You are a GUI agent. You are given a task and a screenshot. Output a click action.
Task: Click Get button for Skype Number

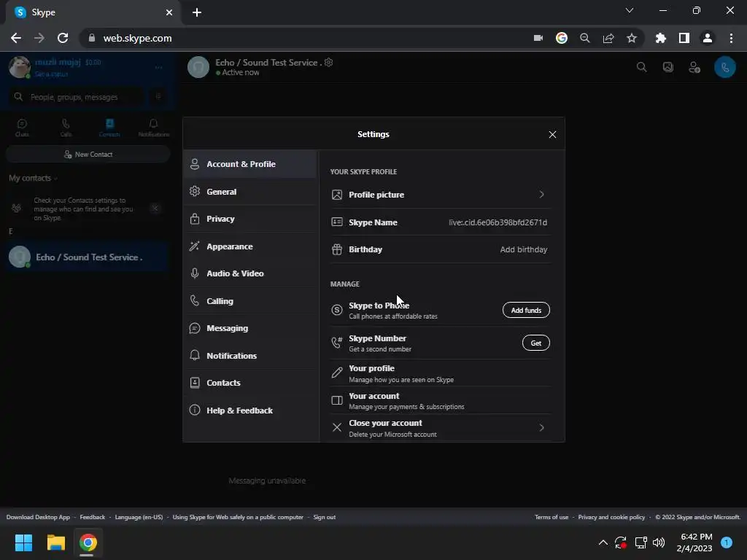pyautogui.click(x=536, y=343)
